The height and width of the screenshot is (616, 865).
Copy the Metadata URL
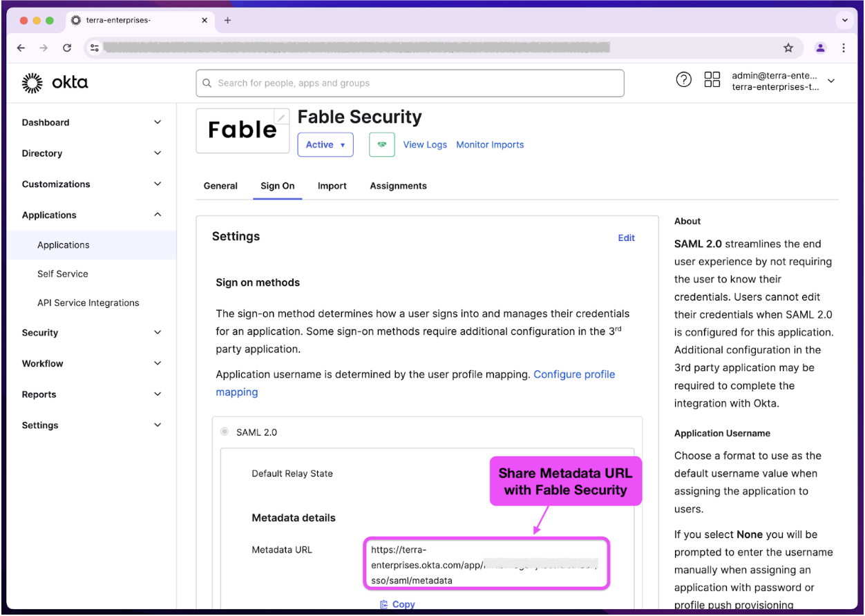pos(398,604)
